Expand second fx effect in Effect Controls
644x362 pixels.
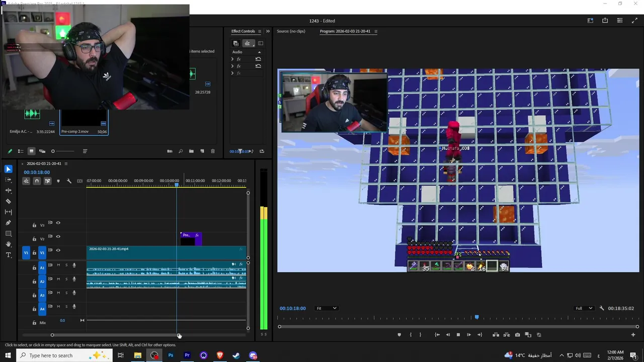(x=232, y=66)
